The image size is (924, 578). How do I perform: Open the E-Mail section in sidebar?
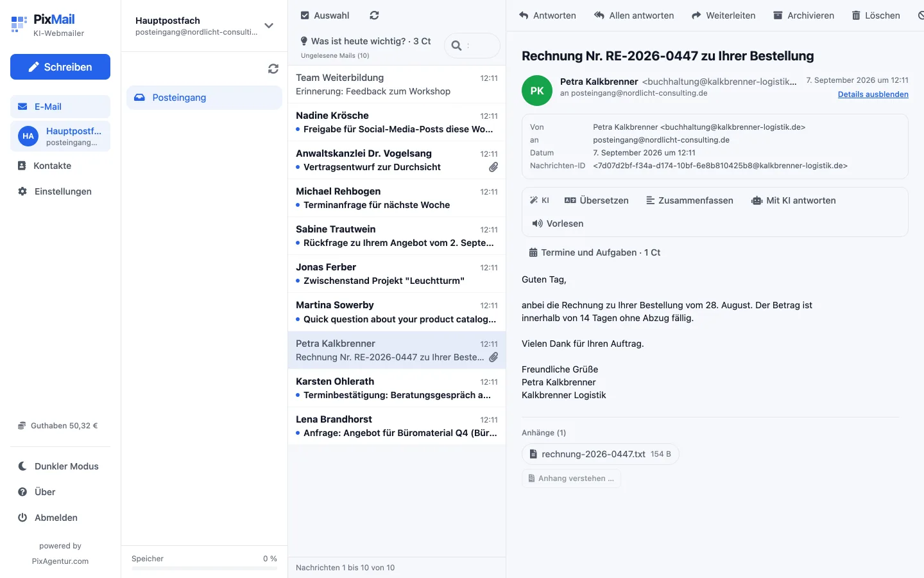[x=60, y=107]
